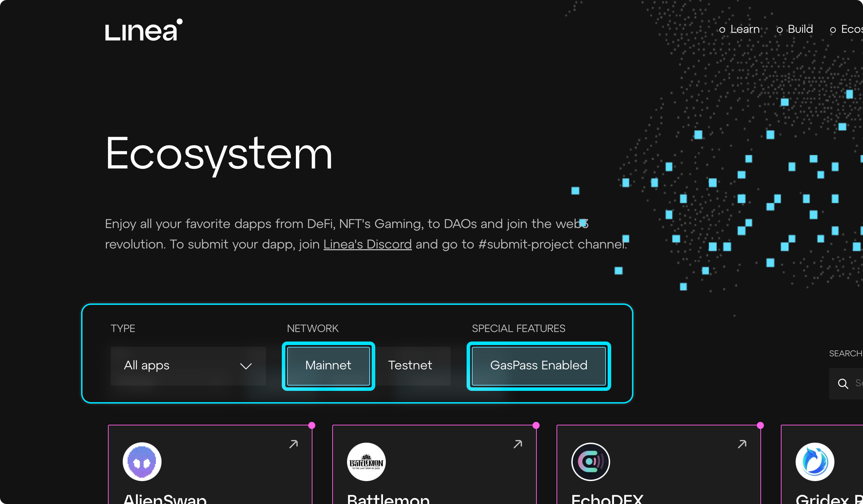Open the Build menu
This screenshot has width=863, height=504.
795,29
